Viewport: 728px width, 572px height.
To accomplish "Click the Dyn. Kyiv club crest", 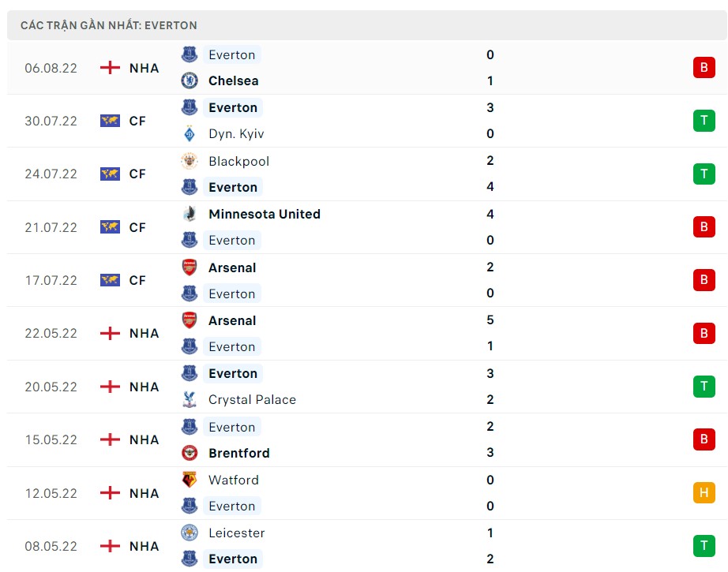I will click(190, 133).
